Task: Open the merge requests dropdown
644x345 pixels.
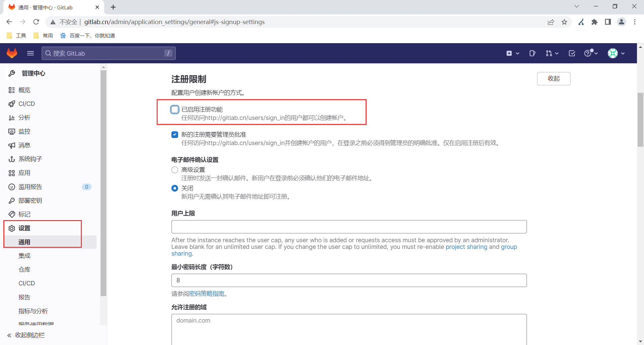Action: click(x=552, y=53)
